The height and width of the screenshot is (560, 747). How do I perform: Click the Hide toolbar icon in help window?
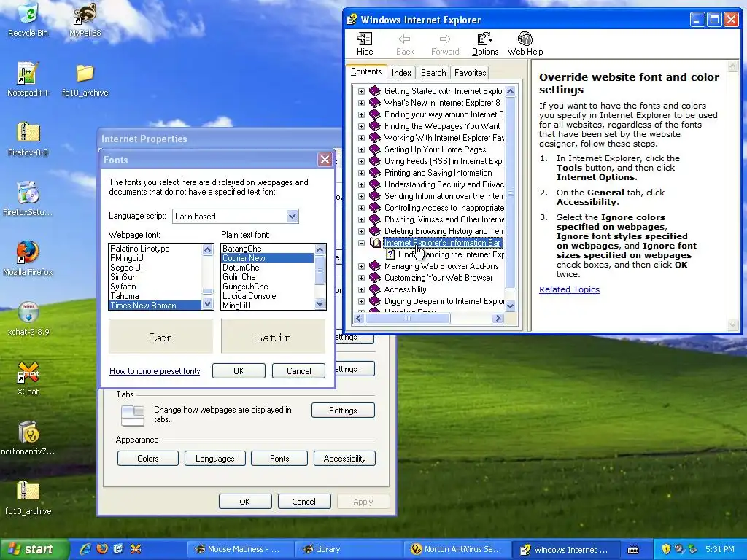[x=365, y=44]
